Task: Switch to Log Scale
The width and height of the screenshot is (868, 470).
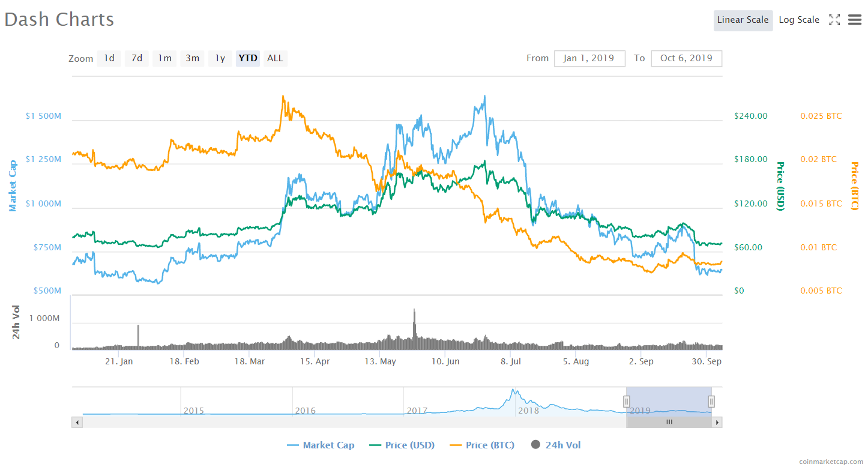Action: click(x=798, y=20)
